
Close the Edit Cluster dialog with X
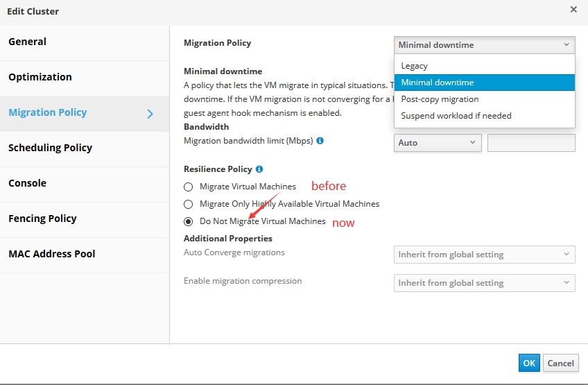click(573, 10)
